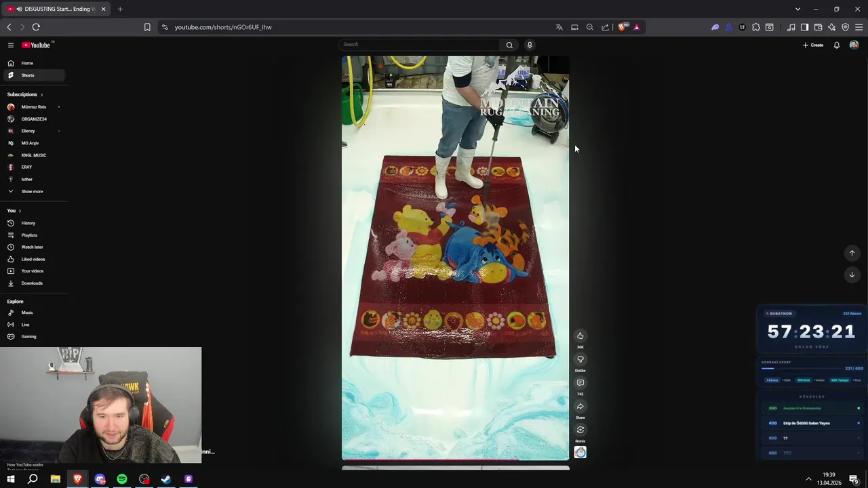Viewport: 868px width, 488px height.
Task: Share the current Short
Action: click(580, 407)
